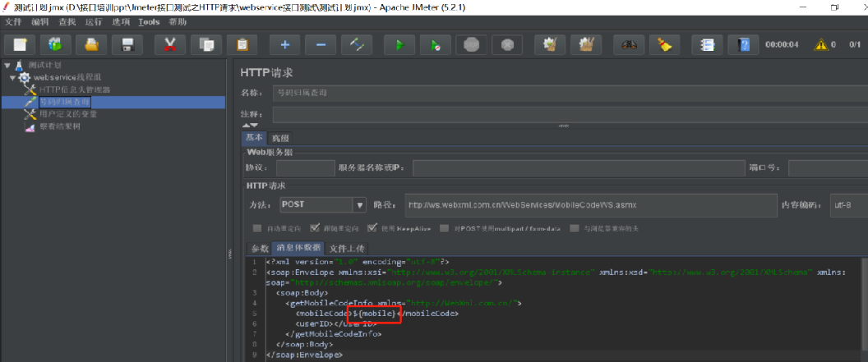The image size is (868, 362).
Task: Click the getMobileCodeInfo closing tag line
Action: coord(333,334)
